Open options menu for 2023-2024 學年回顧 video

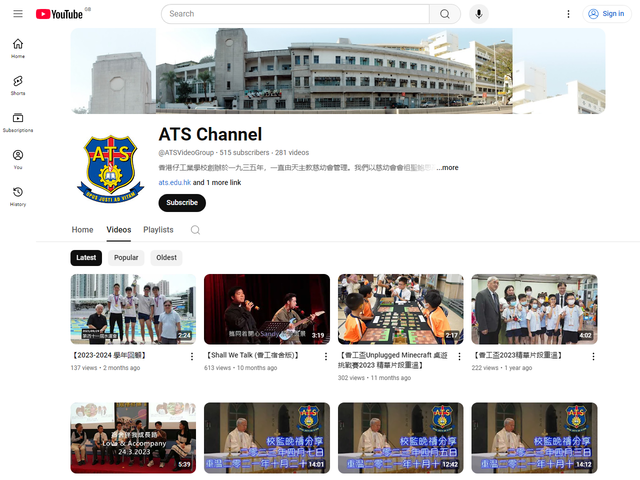(x=192, y=356)
